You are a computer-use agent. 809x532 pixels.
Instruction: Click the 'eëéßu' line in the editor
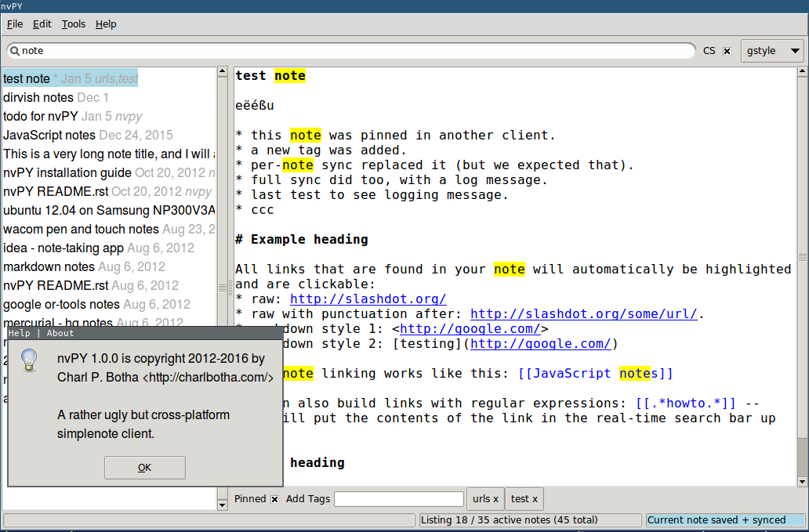coord(254,106)
